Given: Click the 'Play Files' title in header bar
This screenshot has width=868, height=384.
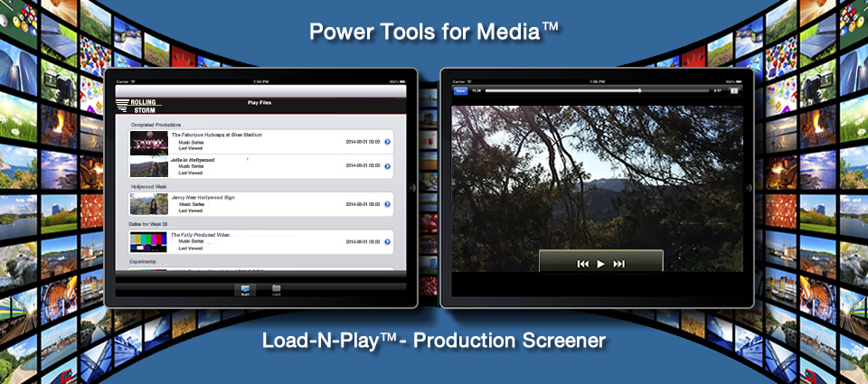Looking at the screenshot, I should [259, 103].
